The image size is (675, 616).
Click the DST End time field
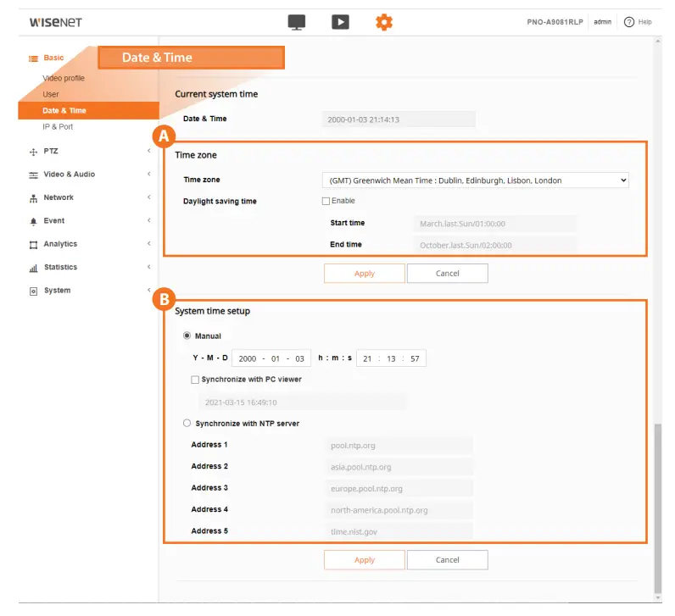tap(495, 245)
